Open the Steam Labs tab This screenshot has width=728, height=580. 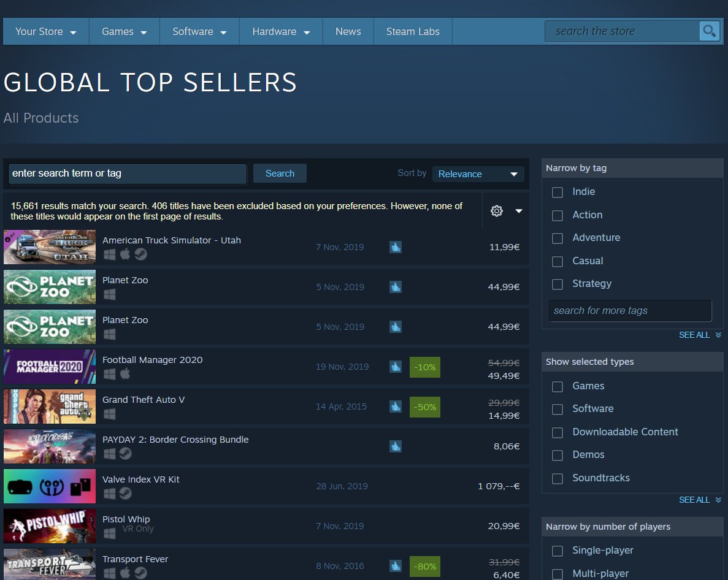click(x=413, y=31)
